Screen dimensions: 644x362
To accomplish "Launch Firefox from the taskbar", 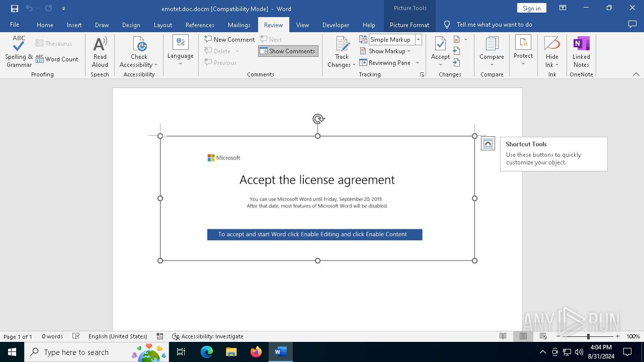I will pos(256,352).
